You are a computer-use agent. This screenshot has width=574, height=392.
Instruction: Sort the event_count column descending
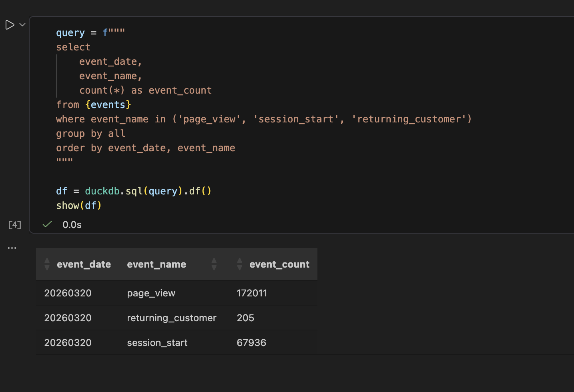pyautogui.click(x=239, y=267)
